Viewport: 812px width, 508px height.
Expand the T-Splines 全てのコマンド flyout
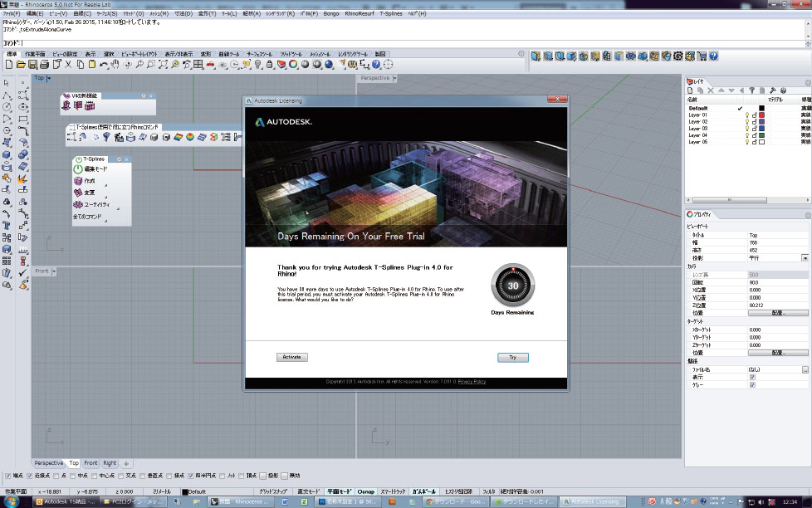[105, 221]
